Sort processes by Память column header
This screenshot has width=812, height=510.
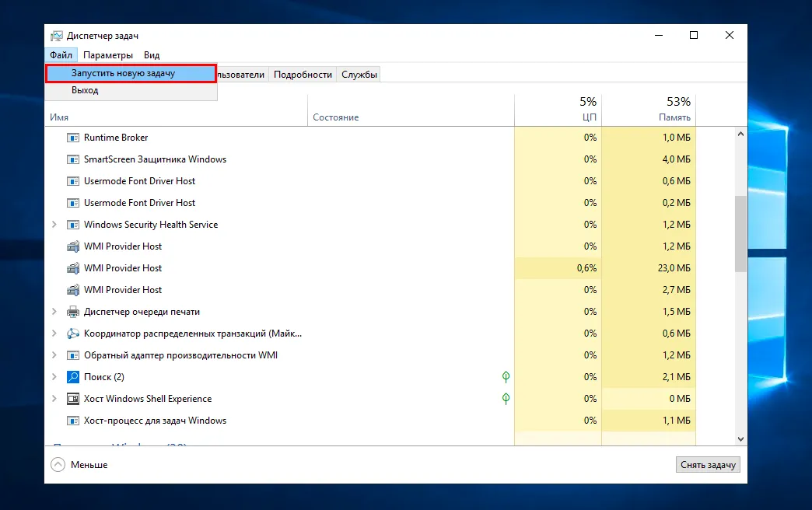[674, 117]
